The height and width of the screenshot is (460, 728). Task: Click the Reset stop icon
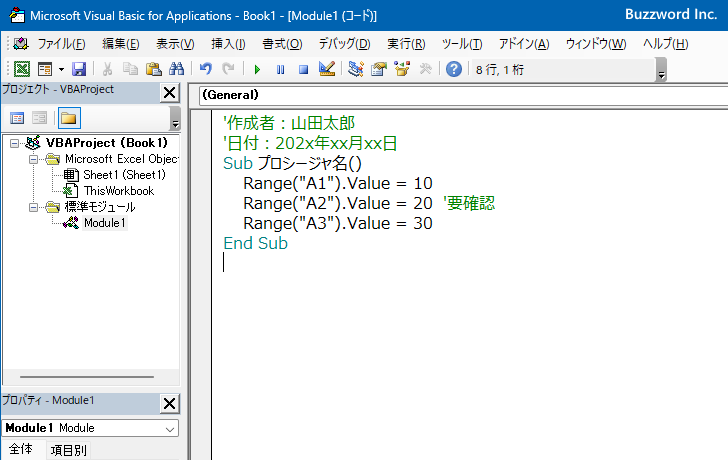click(303, 70)
